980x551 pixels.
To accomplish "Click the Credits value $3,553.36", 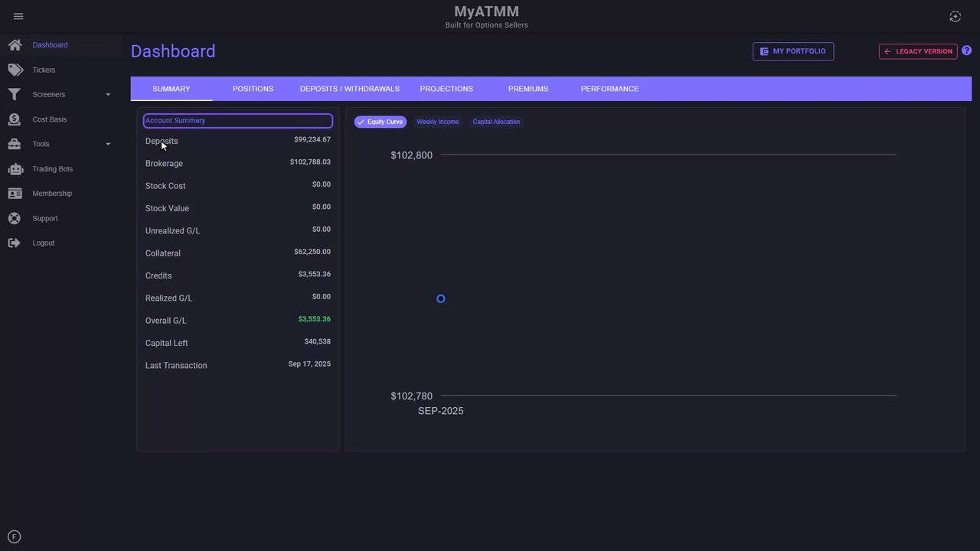I will point(315,274).
